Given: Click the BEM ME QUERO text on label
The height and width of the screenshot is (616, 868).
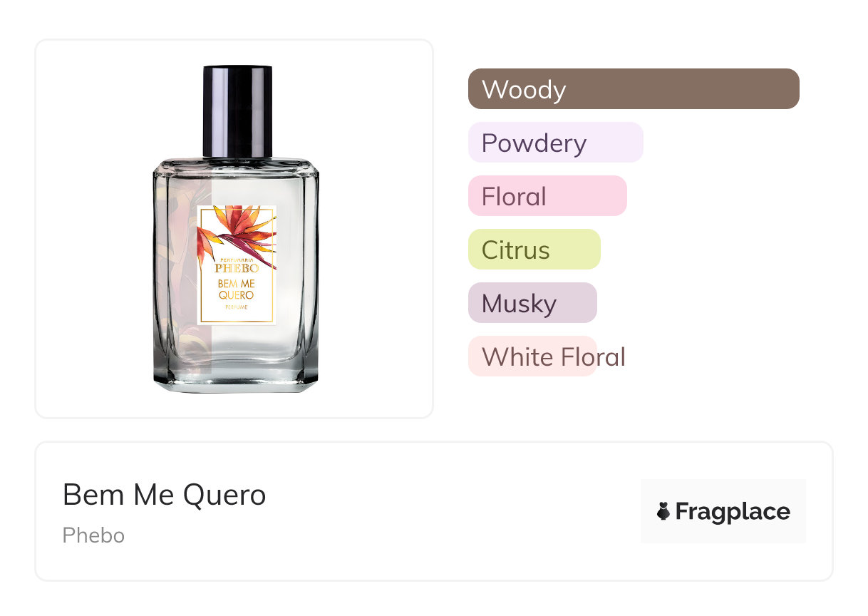Looking at the screenshot, I should click(x=236, y=289).
